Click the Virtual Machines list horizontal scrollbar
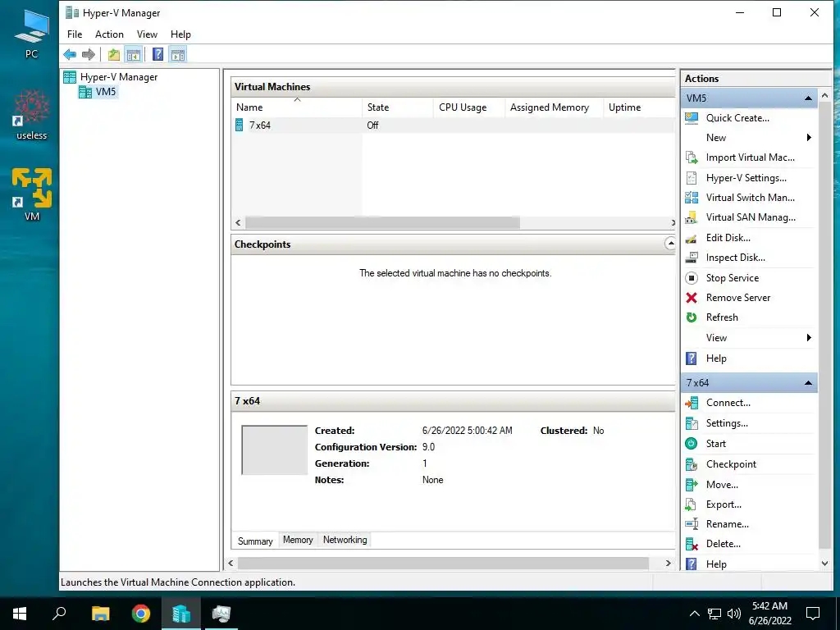Screen dimensions: 840x630 (382, 222)
